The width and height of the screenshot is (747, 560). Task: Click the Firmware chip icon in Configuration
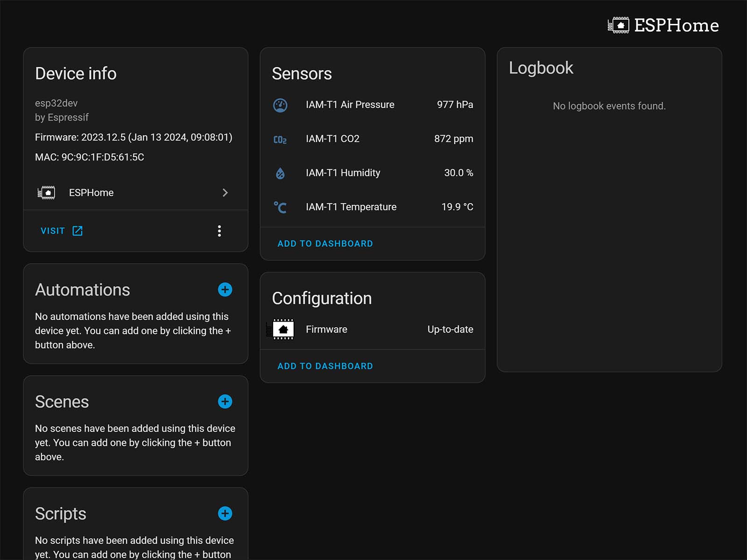pos(282,329)
